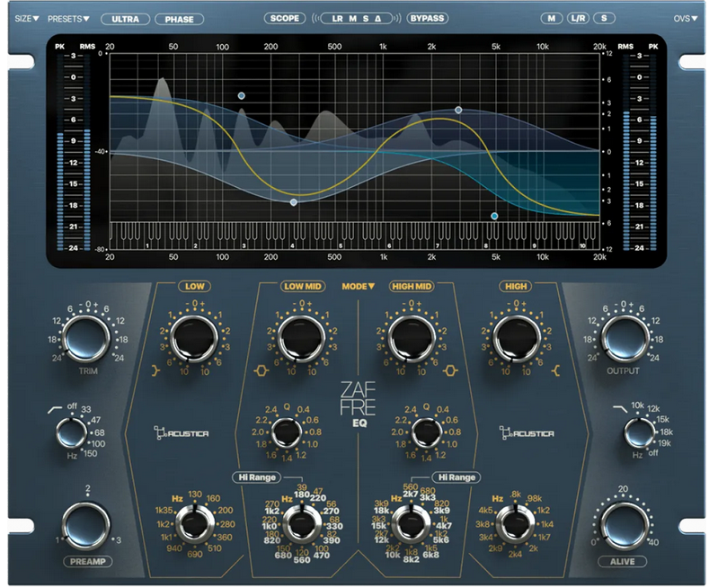Viewport: 709px width, 588px height.
Task: Click the OUTPUT gain knob
Action: point(625,339)
